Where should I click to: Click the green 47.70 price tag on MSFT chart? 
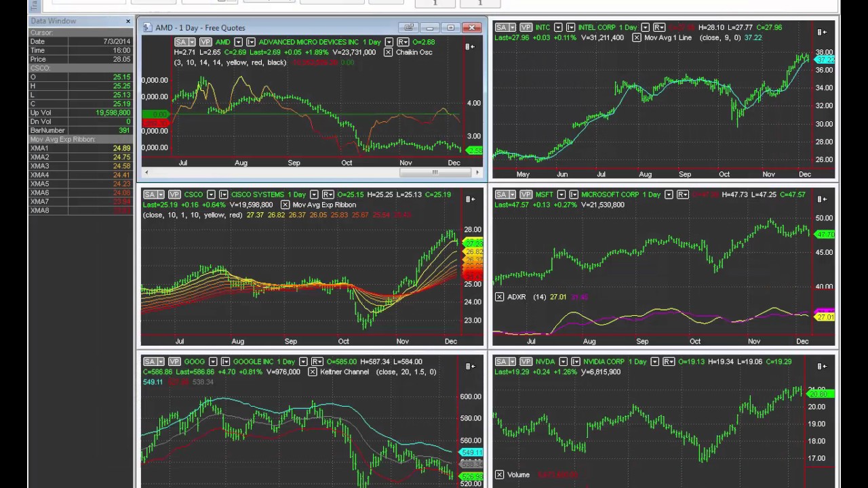pos(825,235)
